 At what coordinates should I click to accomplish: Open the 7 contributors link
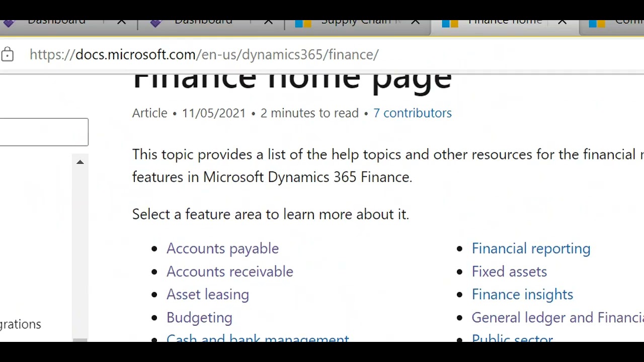pyautogui.click(x=413, y=113)
